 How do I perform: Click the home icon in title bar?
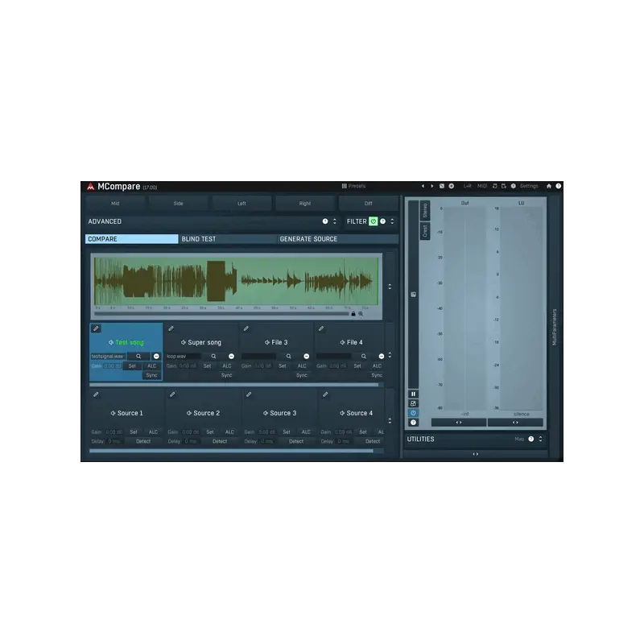point(549,186)
